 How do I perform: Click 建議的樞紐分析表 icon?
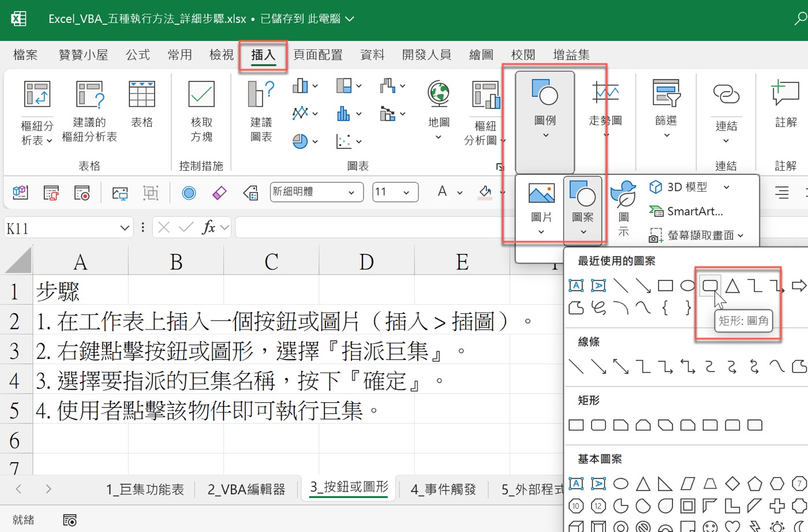tap(89, 111)
